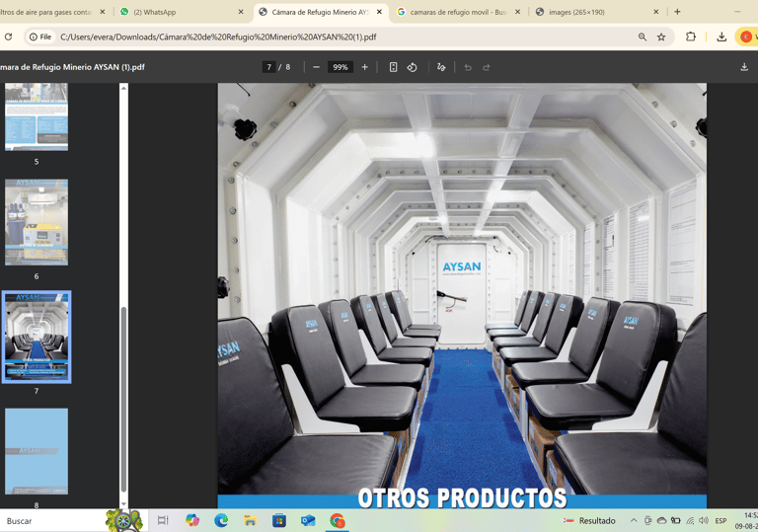The width and height of the screenshot is (758, 532).
Task: Open the OneDrive cloud tray icon
Action: [x=662, y=520]
